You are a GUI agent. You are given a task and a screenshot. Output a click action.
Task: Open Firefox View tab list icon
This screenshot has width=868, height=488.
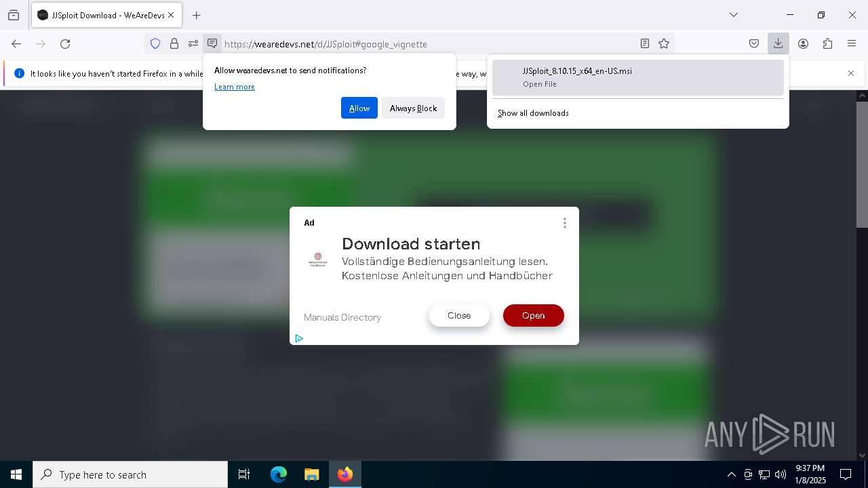[x=14, y=15]
